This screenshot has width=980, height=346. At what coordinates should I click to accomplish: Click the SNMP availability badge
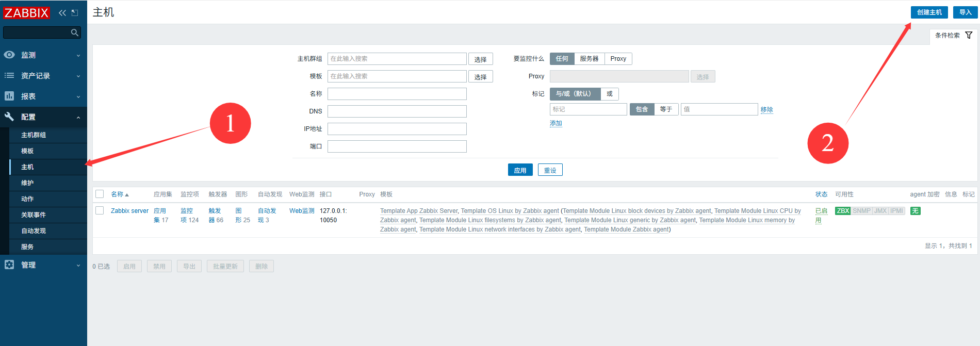pos(861,211)
